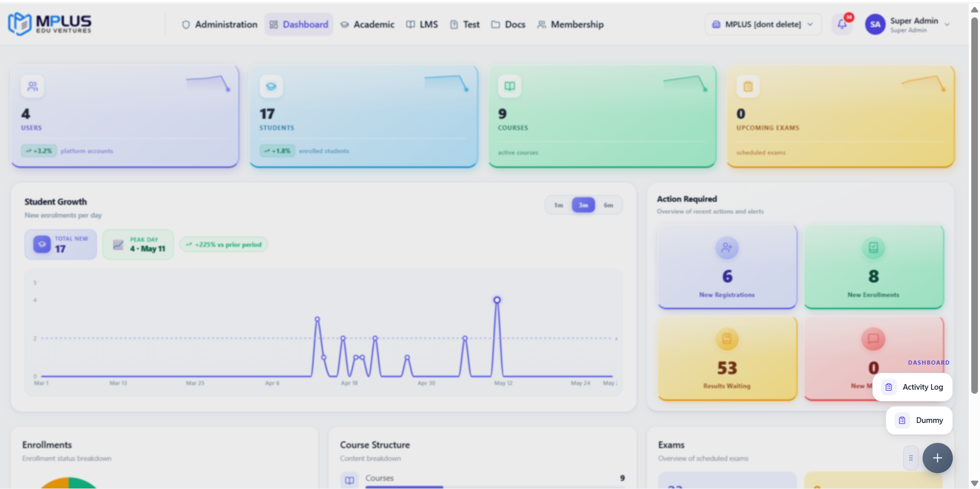This screenshot has width=980, height=489.
Task: Click the red message icon card
Action: (x=873, y=339)
